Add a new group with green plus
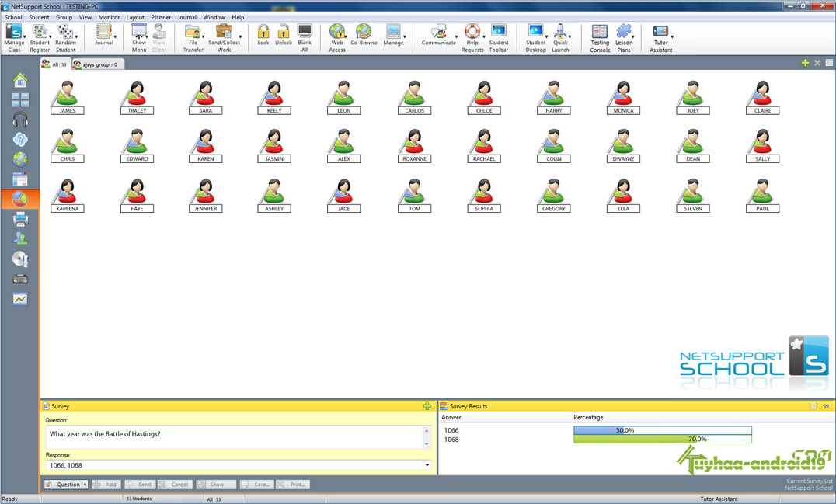The image size is (836, 504). coord(805,63)
